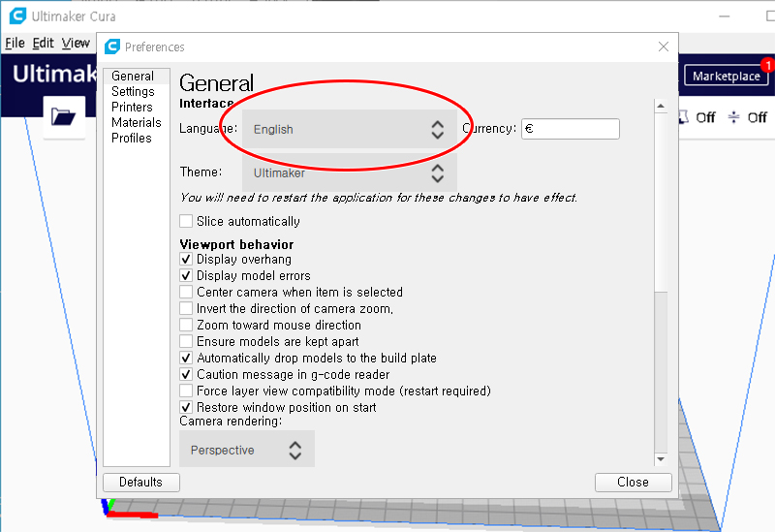
Task: Click the Defaults button
Action: tap(140, 482)
